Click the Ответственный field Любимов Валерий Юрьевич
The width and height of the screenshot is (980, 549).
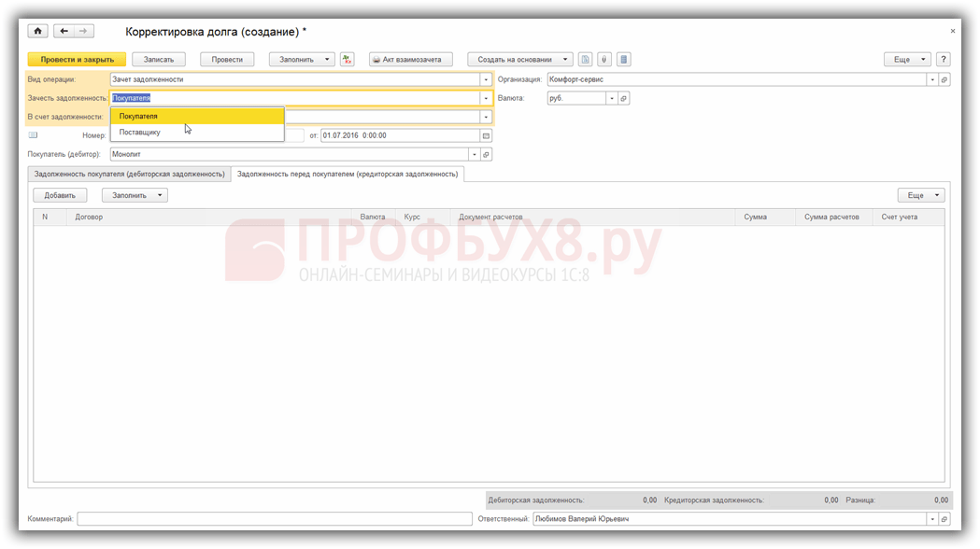(730, 519)
